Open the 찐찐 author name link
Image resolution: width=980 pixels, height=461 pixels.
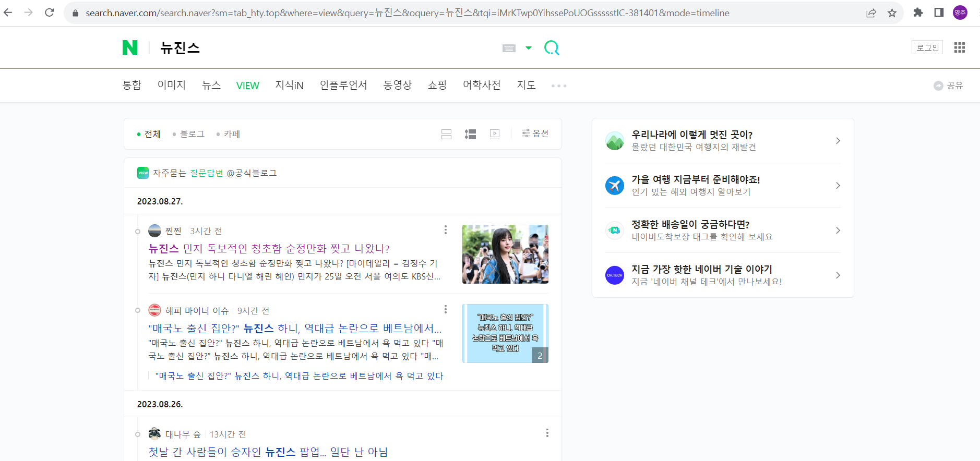(173, 231)
